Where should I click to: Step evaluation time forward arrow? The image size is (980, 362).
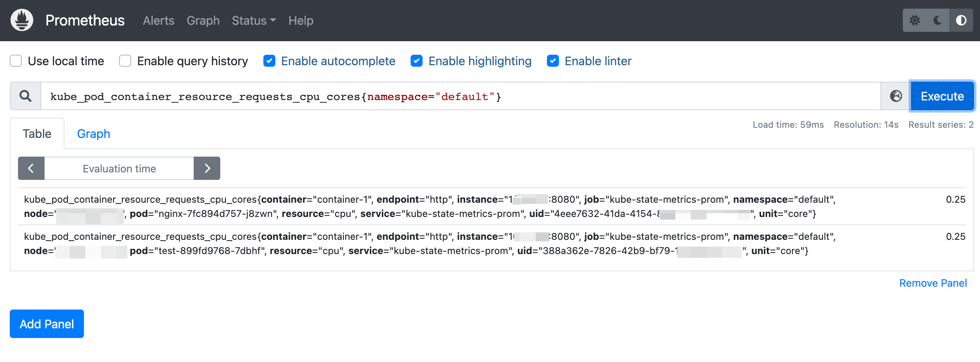coord(207,168)
